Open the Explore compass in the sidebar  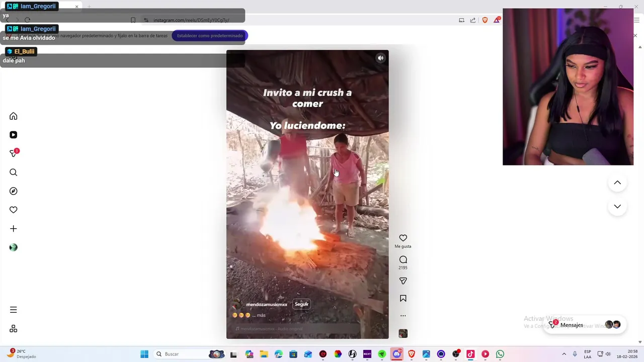14,191
